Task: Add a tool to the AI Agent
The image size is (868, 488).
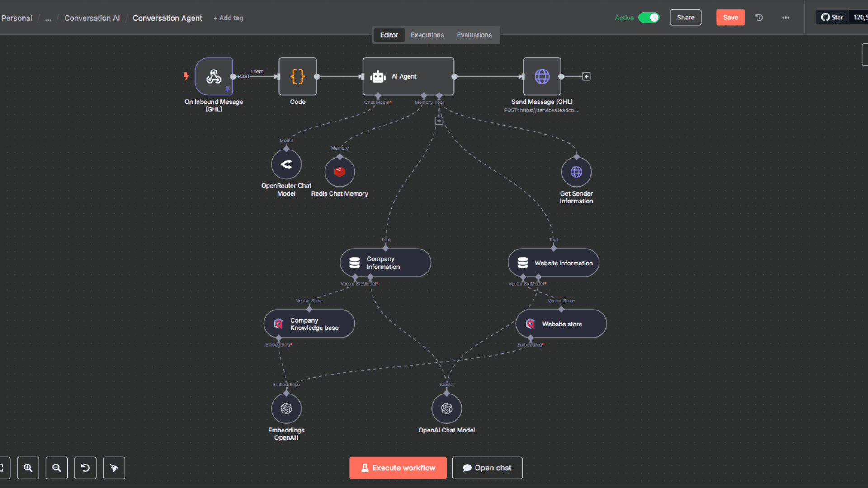Action: click(x=439, y=121)
